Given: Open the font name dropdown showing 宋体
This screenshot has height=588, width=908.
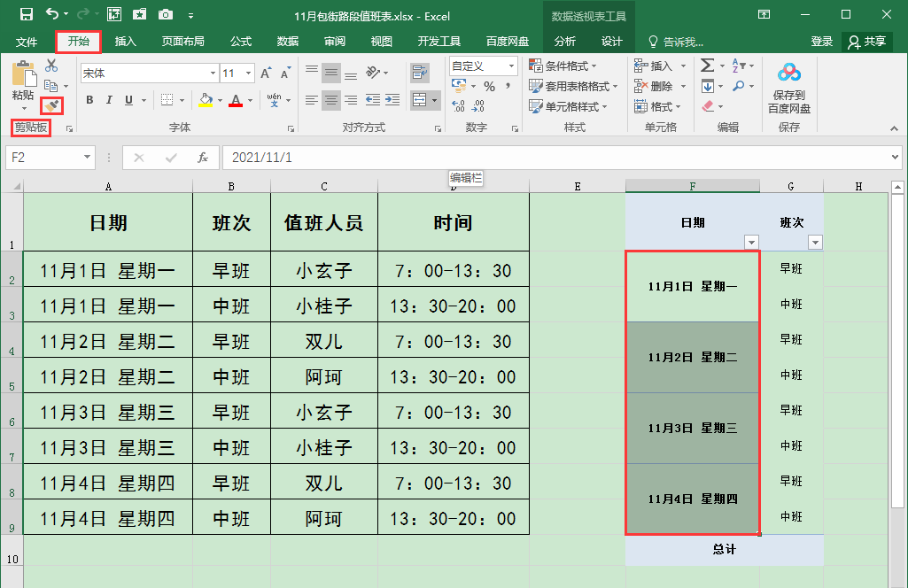Looking at the screenshot, I should (x=213, y=73).
